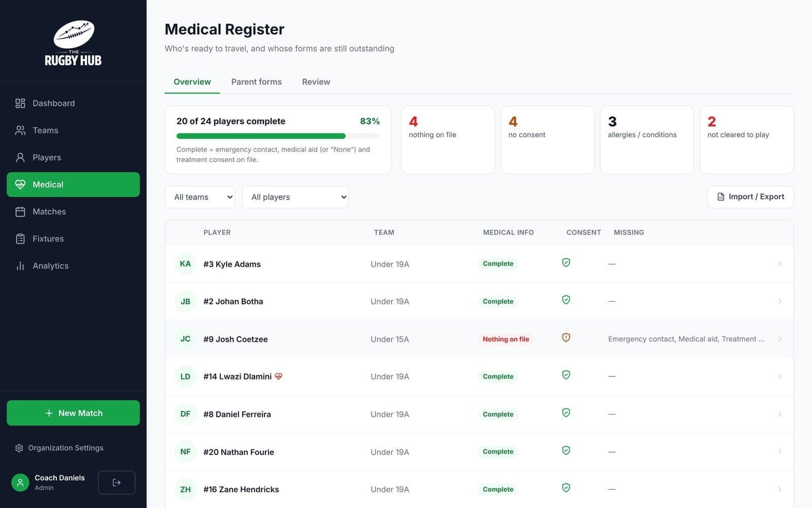812x508 pixels.
Task: Click the Dashboard grid icon
Action: [20, 103]
